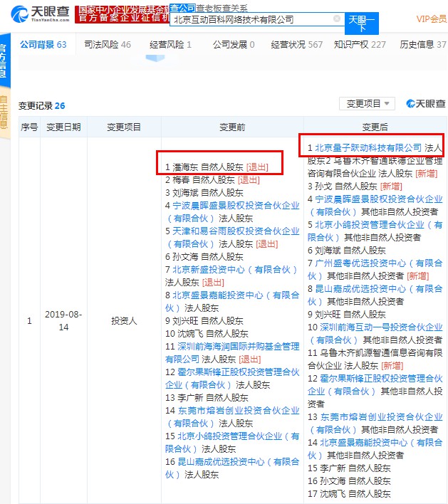
Task: Click the 变更后 column header
Action: click(375, 127)
